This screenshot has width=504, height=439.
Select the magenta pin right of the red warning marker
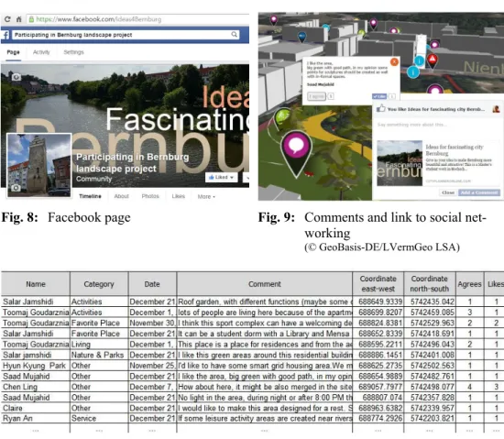click(x=435, y=44)
